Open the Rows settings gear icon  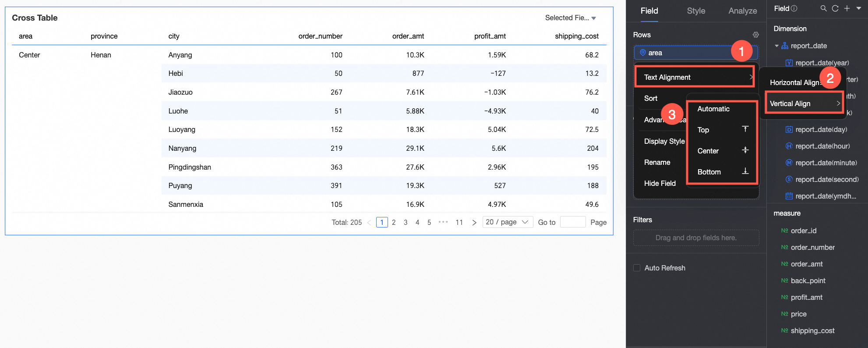click(x=755, y=35)
